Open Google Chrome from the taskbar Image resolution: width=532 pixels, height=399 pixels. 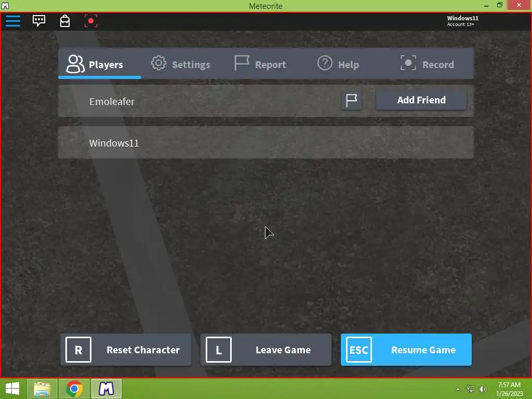pyautogui.click(x=74, y=389)
